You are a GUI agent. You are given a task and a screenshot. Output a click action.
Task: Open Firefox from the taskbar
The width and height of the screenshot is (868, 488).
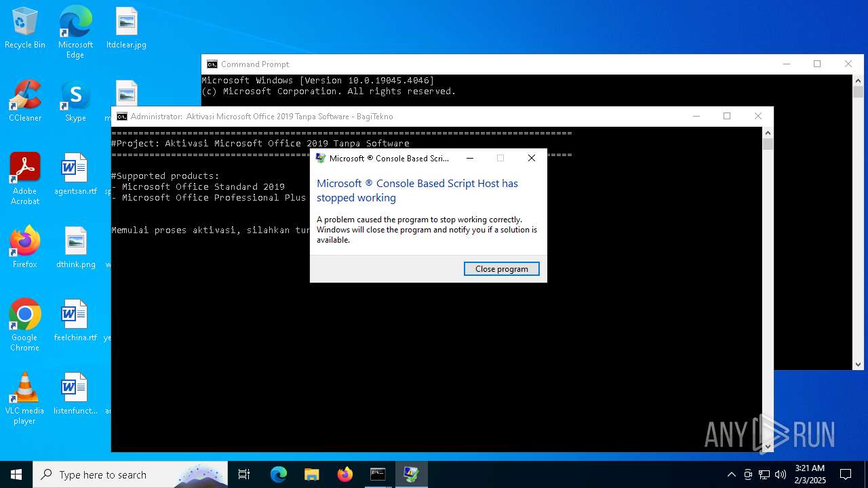pyautogui.click(x=344, y=474)
